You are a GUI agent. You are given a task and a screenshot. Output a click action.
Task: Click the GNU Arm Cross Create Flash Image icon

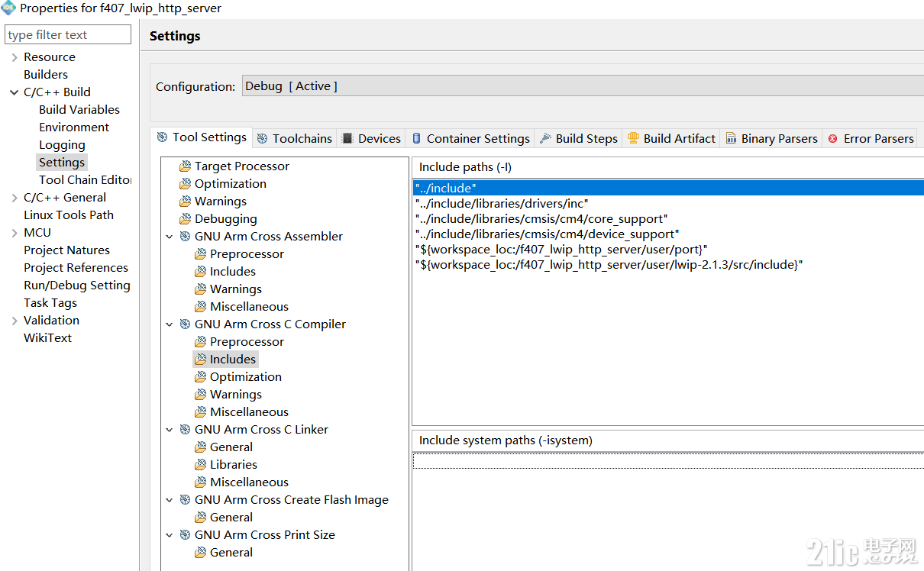click(185, 500)
